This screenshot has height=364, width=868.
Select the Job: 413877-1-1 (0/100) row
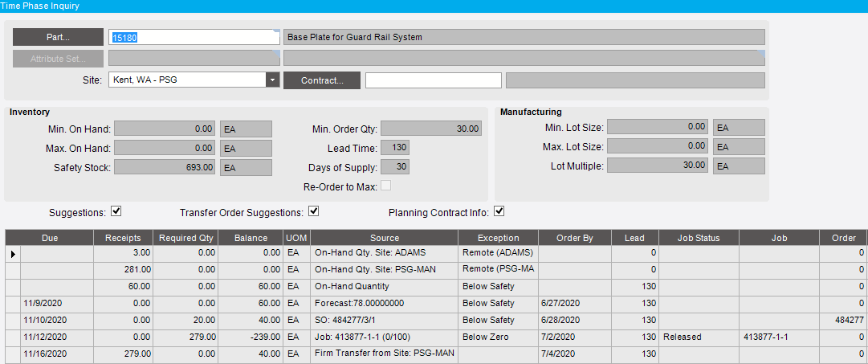tap(436, 337)
